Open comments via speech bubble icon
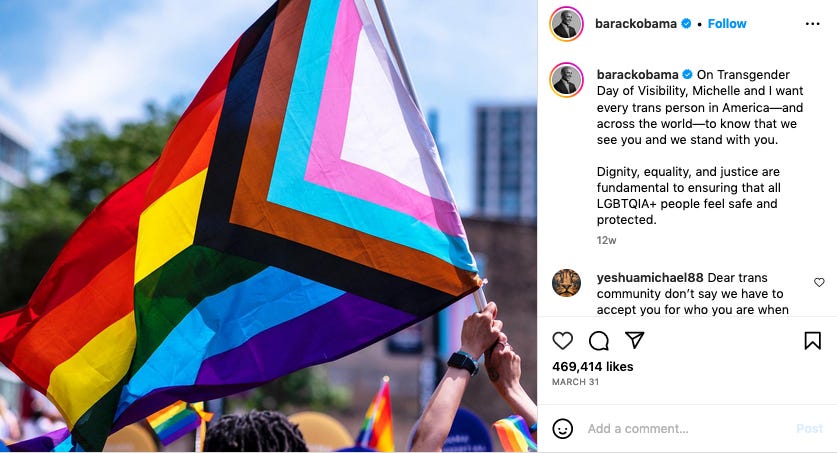The width and height of the screenshot is (837, 453). pyautogui.click(x=598, y=340)
